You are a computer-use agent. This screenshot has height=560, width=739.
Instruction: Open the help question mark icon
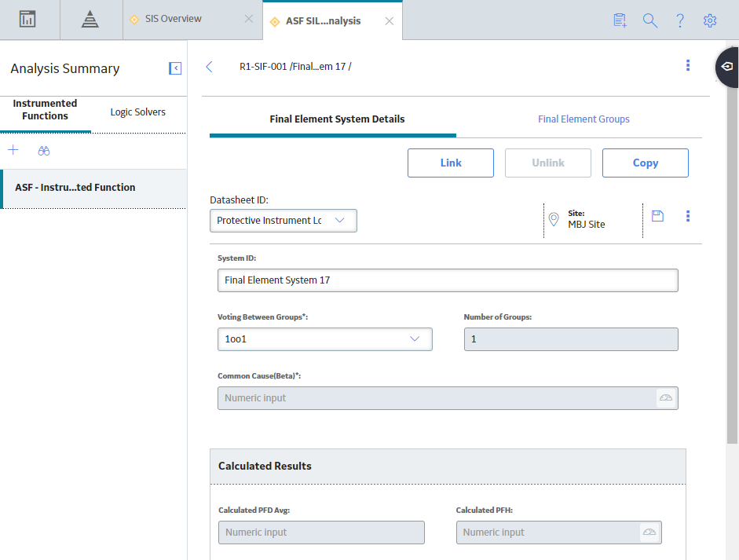tap(680, 20)
